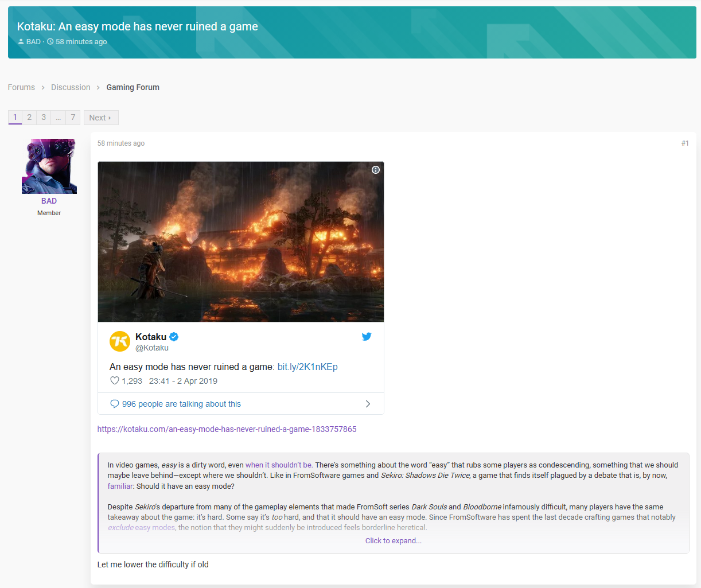
Task: Go to page 2 of the thread
Action: (x=29, y=117)
